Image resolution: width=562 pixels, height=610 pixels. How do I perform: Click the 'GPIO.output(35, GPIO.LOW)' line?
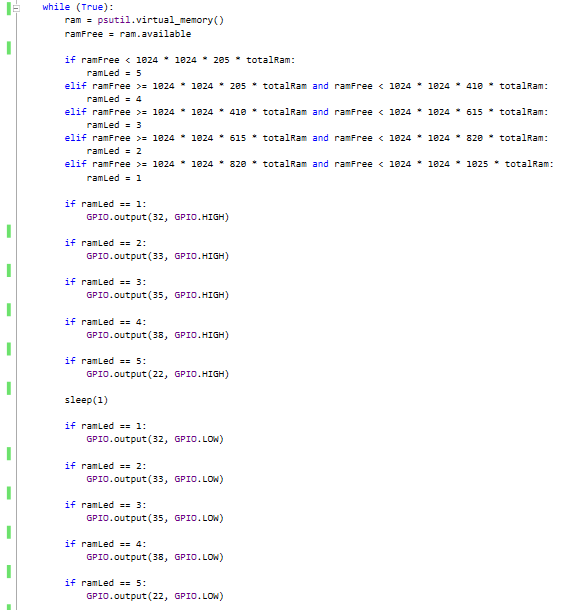coord(155,518)
